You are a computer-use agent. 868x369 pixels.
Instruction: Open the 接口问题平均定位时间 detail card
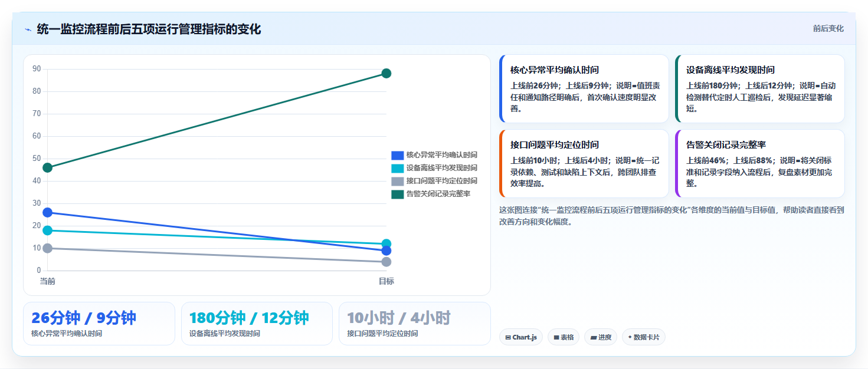(584, 163)
